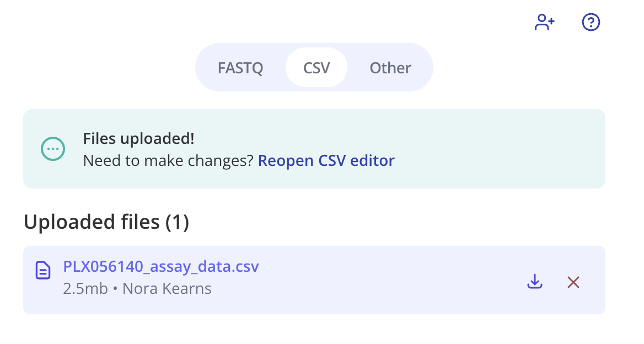This screenshot has width=644, height=344.
Task: Click the teal ellipsis status icon
Action: click(x=53, y=148)
